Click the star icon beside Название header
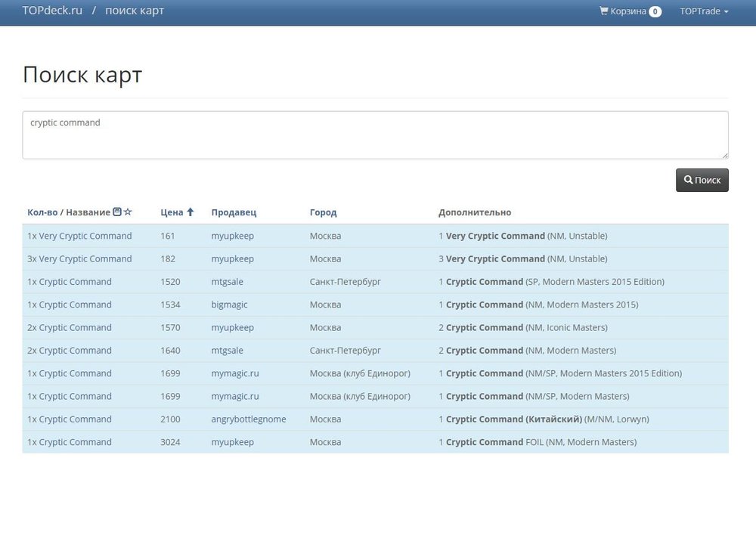The height and width of the screenshot is (535, 756). coord(128,212)
